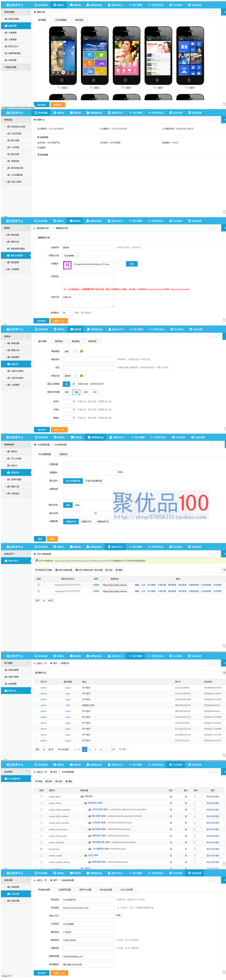This screenshot has height=980, width=226.
Task: Open 商品类型 dropdown showing 食品
Action: click(x=70, y=351)
